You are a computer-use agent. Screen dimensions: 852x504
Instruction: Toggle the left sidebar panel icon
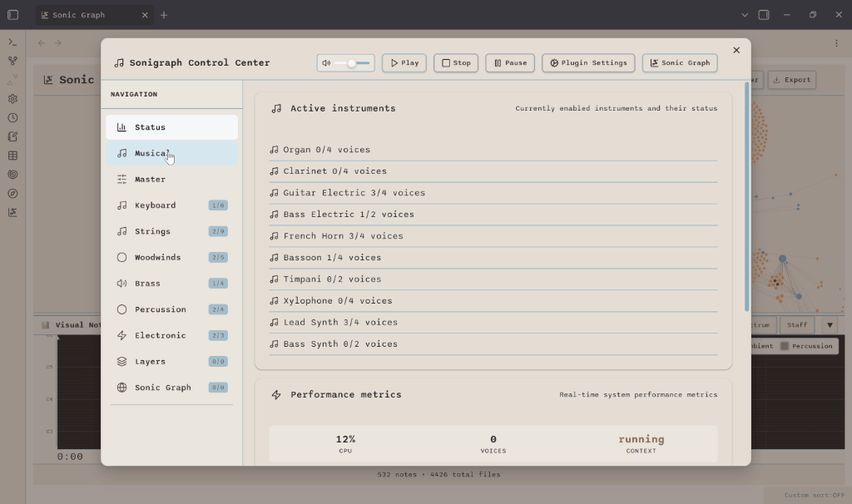[x=13, y=15]
